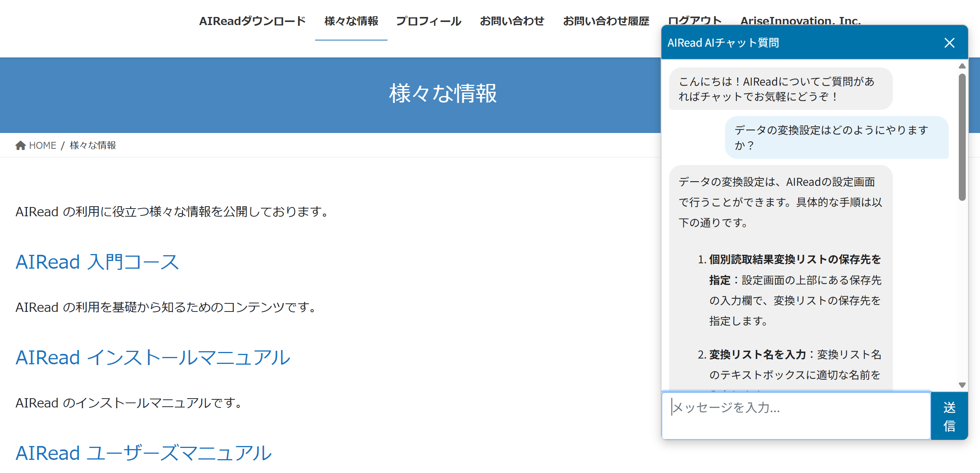Click the text AIRead のインストールマニュアルです
980x473 pixels.
(x=129, y=403)
